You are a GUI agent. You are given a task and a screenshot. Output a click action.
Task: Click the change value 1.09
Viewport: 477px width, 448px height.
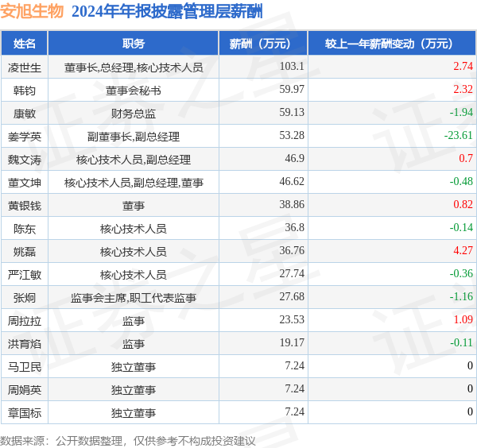[463, 320]
